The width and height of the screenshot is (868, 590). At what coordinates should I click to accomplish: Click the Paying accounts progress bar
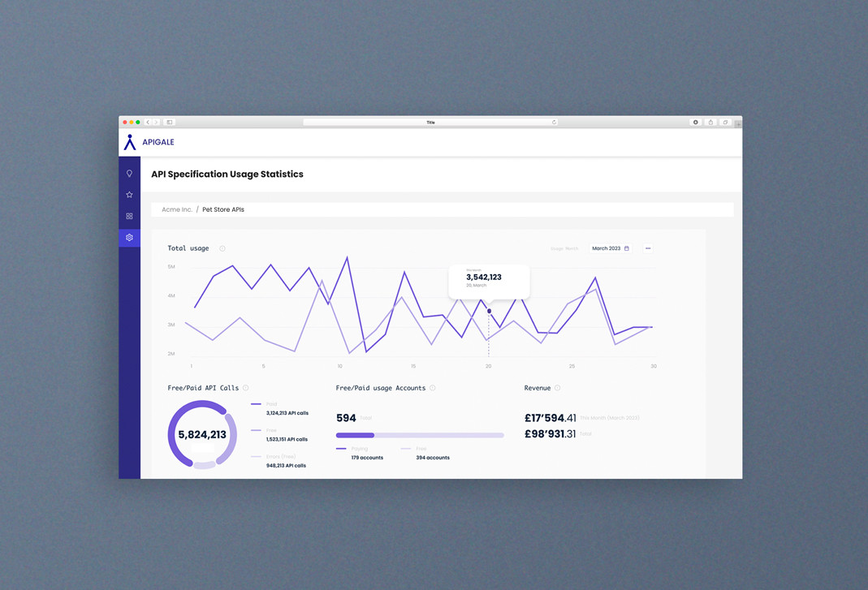point(355,435)
